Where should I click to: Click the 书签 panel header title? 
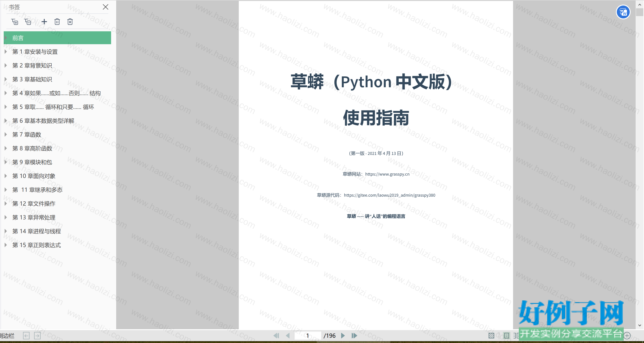14,7
